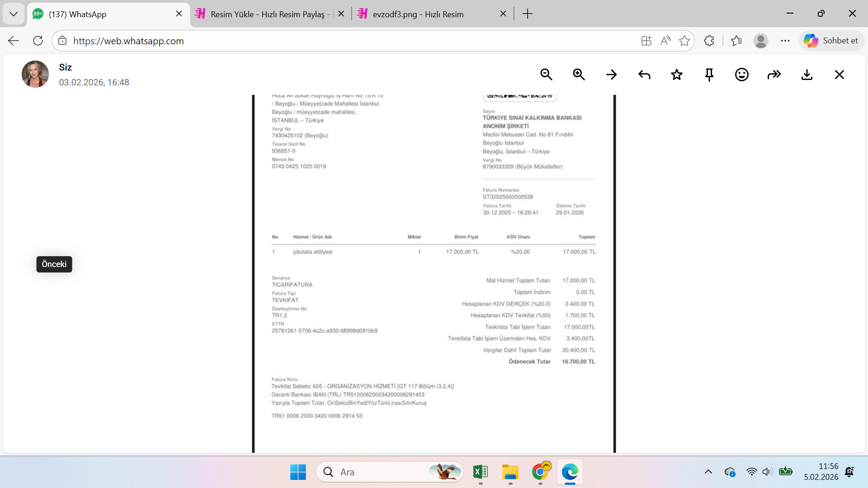
Task: Close the evzodf3.png browser tab
Action: pos(503,14)
